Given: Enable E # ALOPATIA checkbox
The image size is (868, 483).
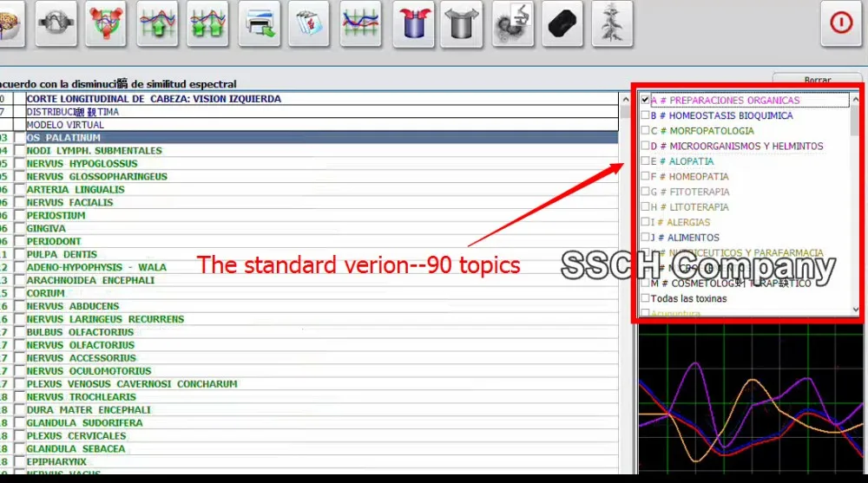Looking at the screenshot, I should tap(645, 161).
